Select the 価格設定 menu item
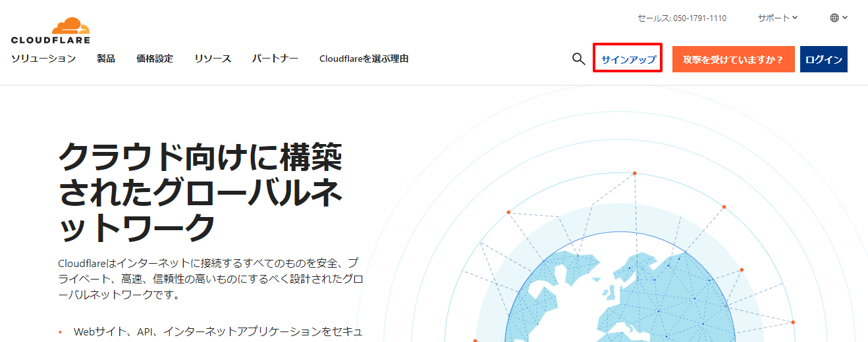 (155, 59)
